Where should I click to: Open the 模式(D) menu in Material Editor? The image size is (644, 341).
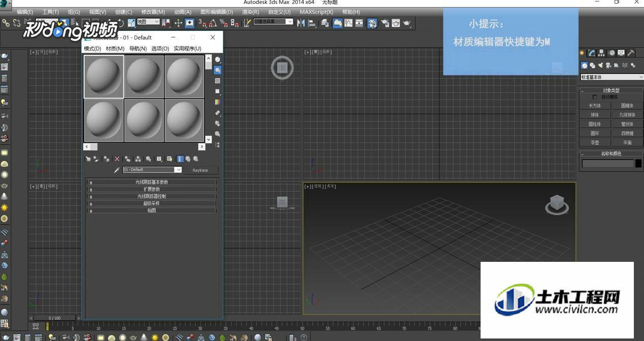pyautogui.click(x=92, y=49)
